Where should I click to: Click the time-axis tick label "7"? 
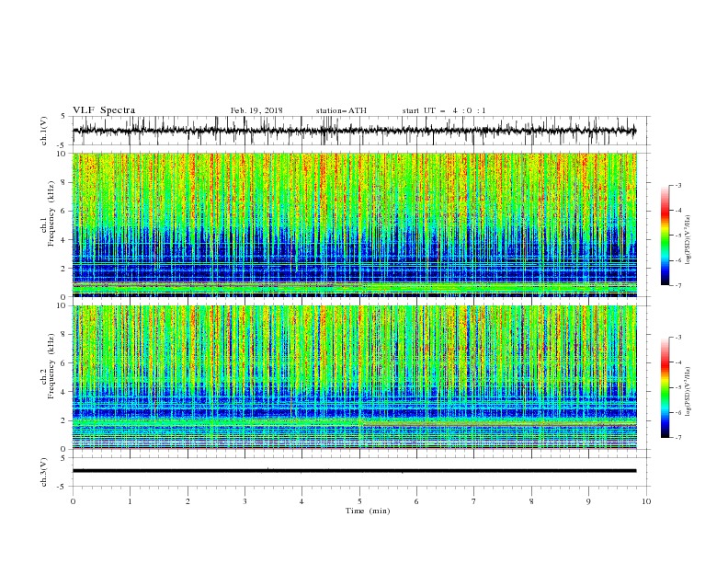pos(474,501)
